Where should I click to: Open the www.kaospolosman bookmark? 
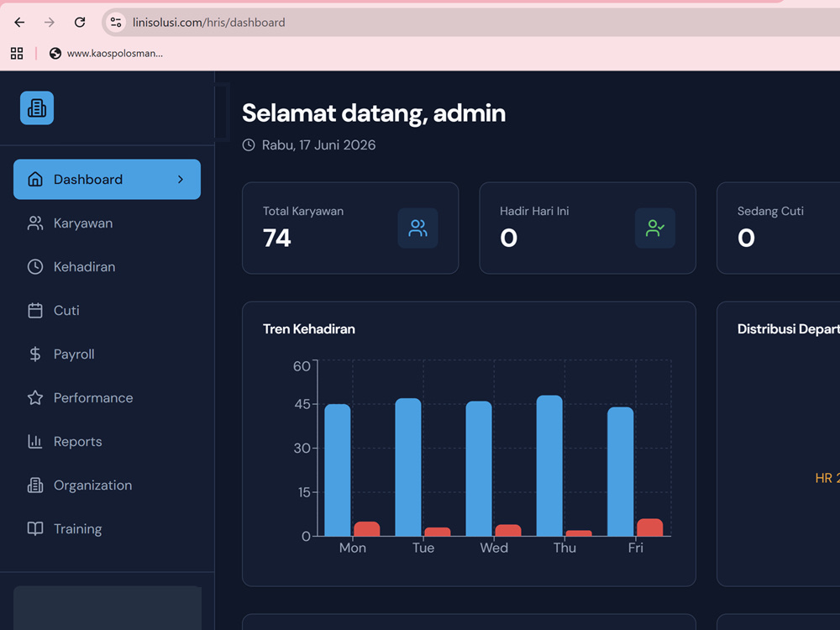(106, 53)
